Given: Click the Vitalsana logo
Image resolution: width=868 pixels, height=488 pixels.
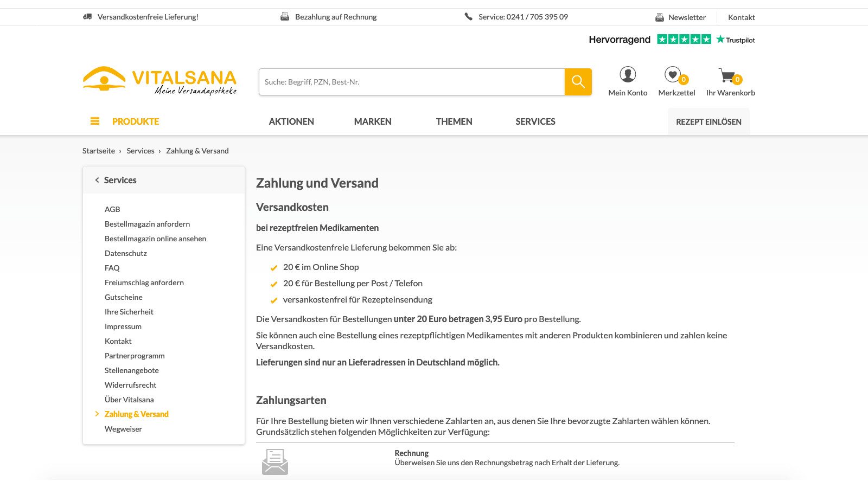Looking at the screenshot, I should pyautogui.click(x=159, y=81).
